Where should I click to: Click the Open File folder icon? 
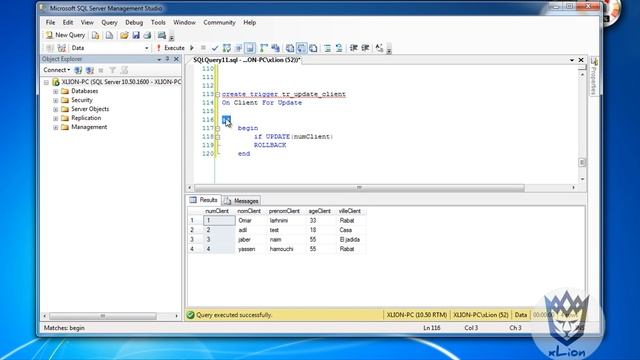pos(124,36)
